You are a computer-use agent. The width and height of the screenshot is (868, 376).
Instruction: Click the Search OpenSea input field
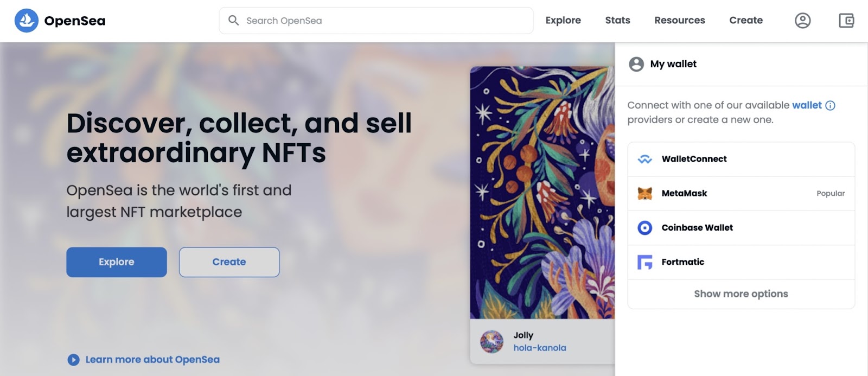click(x=375, y=20)
